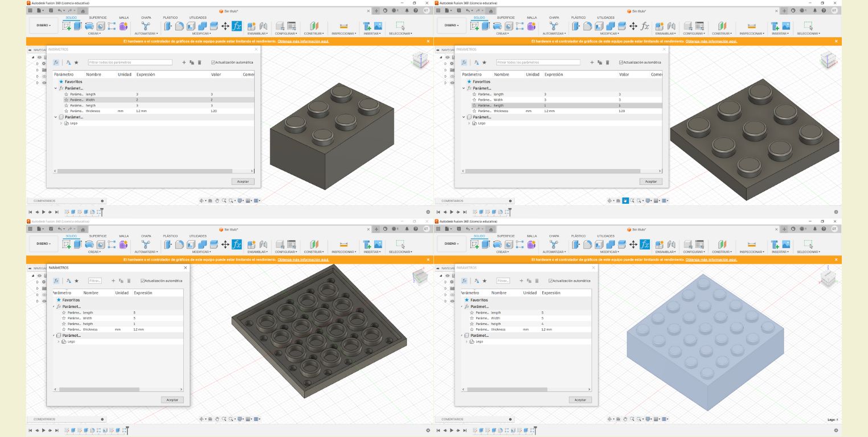Toggle Actualización automática checkbox in bottom-left dialog
Viewport: 868px width, 437px height.
click(142, 281)
